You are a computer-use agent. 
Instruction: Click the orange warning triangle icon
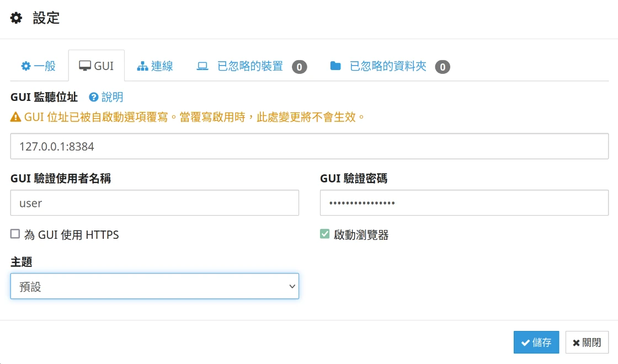[x=16, y=117]
